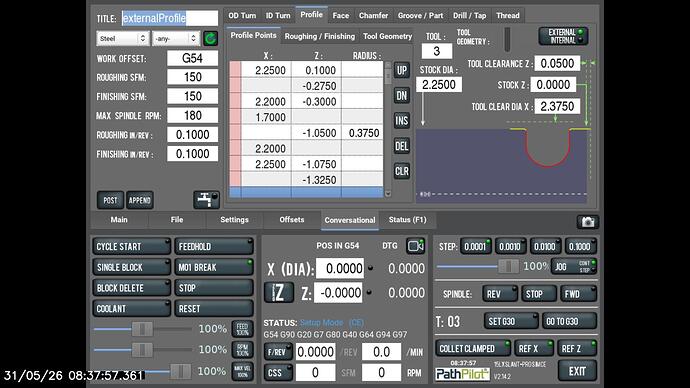
Task: Click the EXIT button
Action: point(577,371)
